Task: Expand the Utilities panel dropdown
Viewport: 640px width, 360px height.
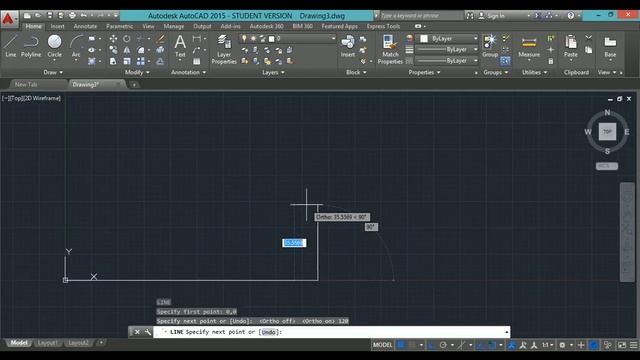Action: (x=534, y=72)
